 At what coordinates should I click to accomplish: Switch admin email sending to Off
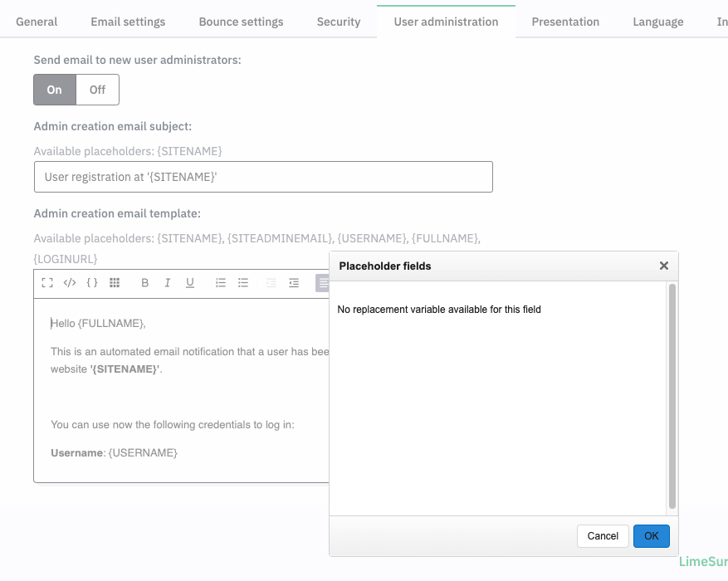point(97,90)
